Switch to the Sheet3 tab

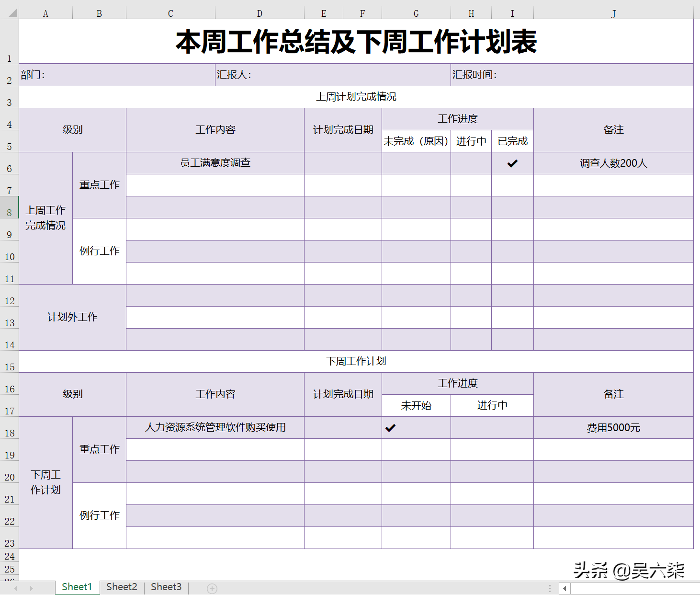(x=165, y=587)
